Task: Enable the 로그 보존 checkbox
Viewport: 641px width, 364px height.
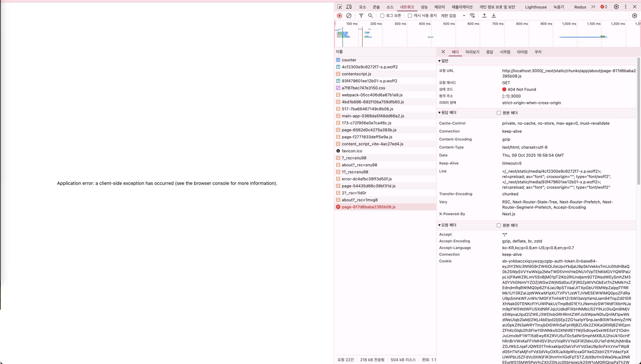Action: pos(382,16)
